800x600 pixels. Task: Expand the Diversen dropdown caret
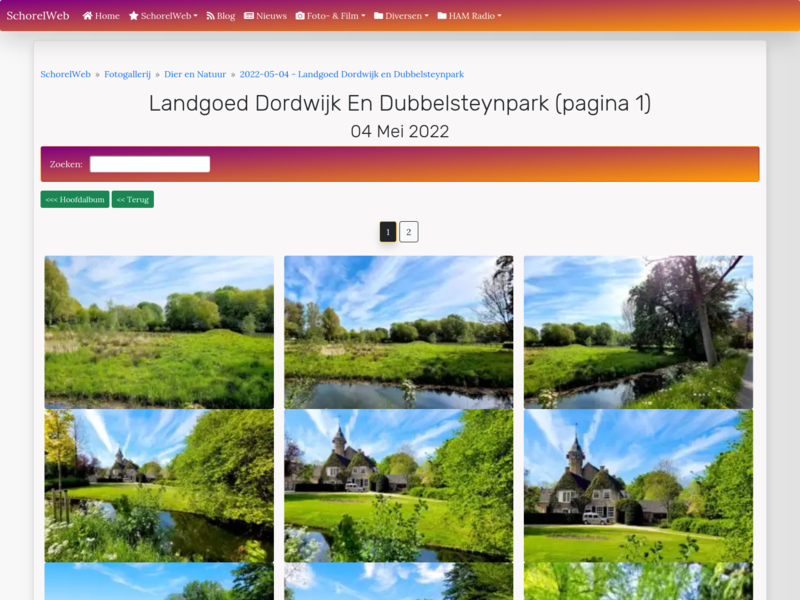click(427, 16)
